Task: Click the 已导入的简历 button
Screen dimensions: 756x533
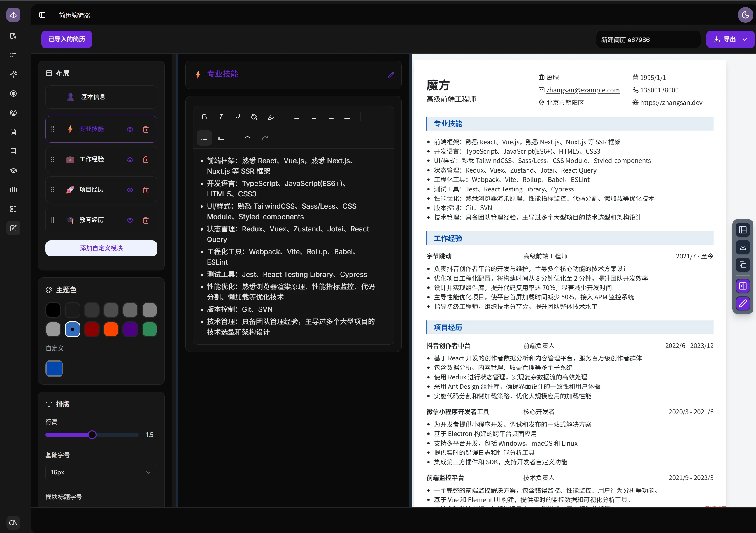Action: (x=66, y=39)
